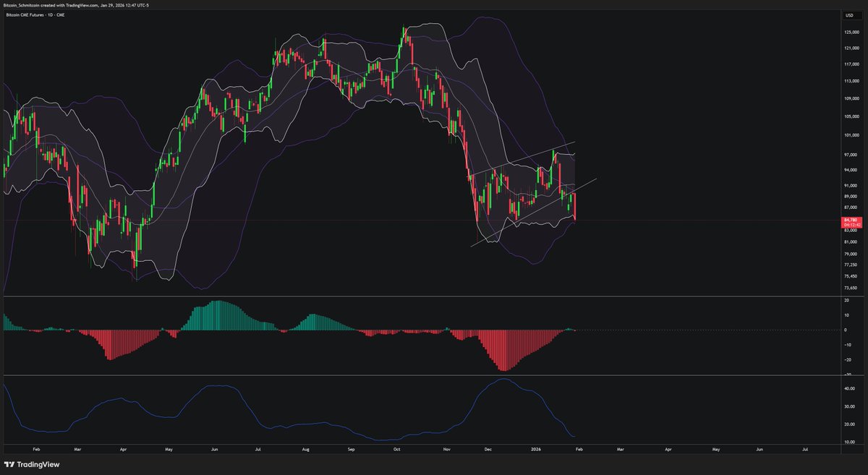The height and width of the screenshot is (475, 868).
Task: Click the TradingView logo at bottom left
Action: point(33,463)
